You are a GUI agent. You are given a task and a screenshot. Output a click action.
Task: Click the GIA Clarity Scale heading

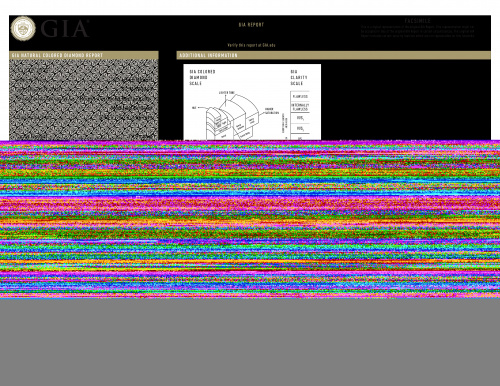[x=299, y=77]
